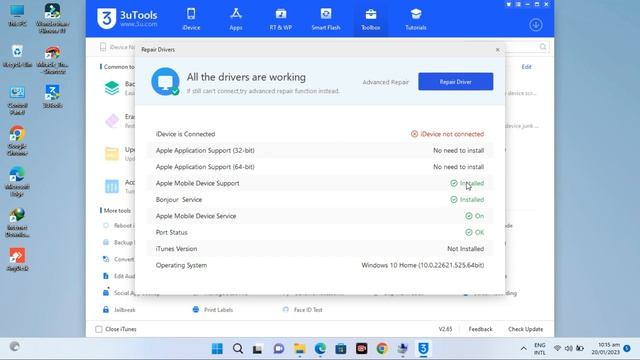Open the volume control in system tray
The image size is (640, 360).
coord(569,349)
